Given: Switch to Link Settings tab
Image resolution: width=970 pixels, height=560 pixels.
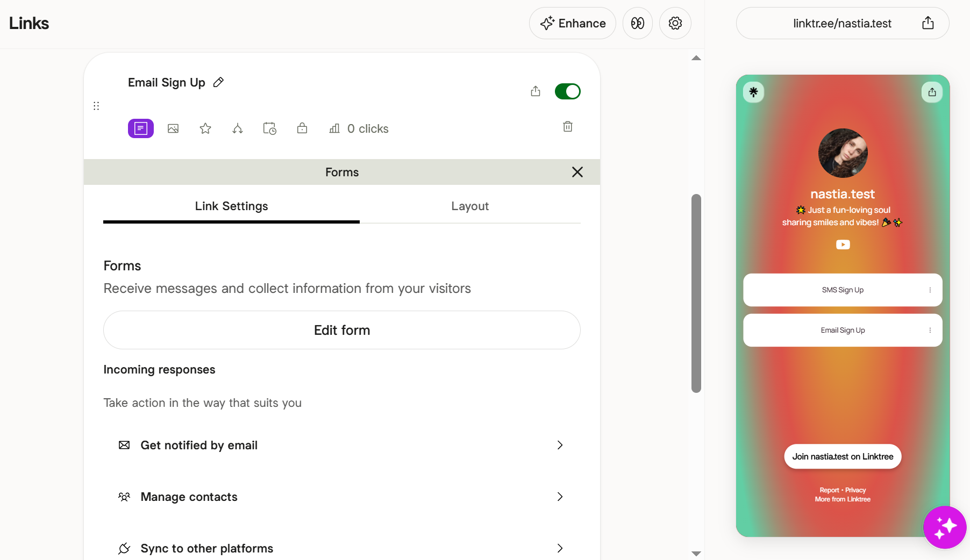Looking at the screenshot, I should tap(231, 206).
